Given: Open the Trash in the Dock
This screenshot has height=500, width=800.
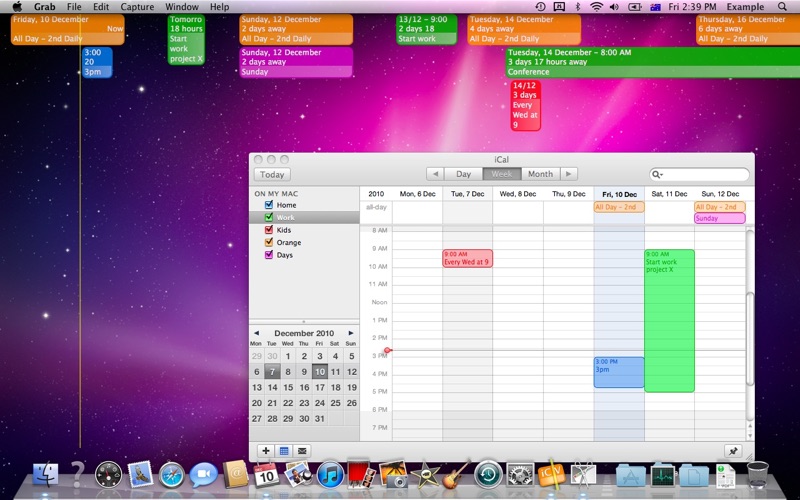Looking at the screenshot, I should click(757, 474).
